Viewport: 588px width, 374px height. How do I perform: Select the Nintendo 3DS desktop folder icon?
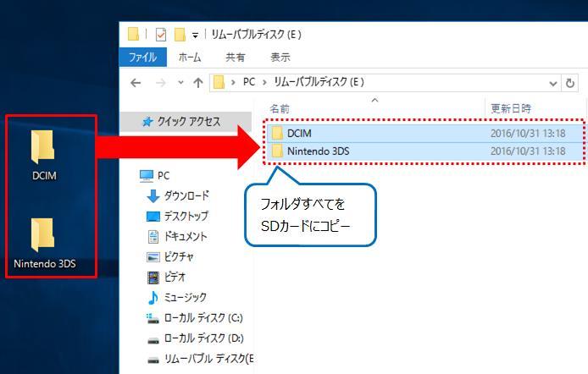42,237
